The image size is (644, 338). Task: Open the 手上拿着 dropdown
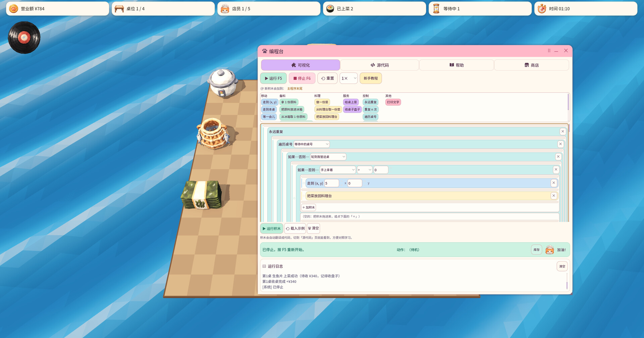pyautogui.click(x=337, y=170)
